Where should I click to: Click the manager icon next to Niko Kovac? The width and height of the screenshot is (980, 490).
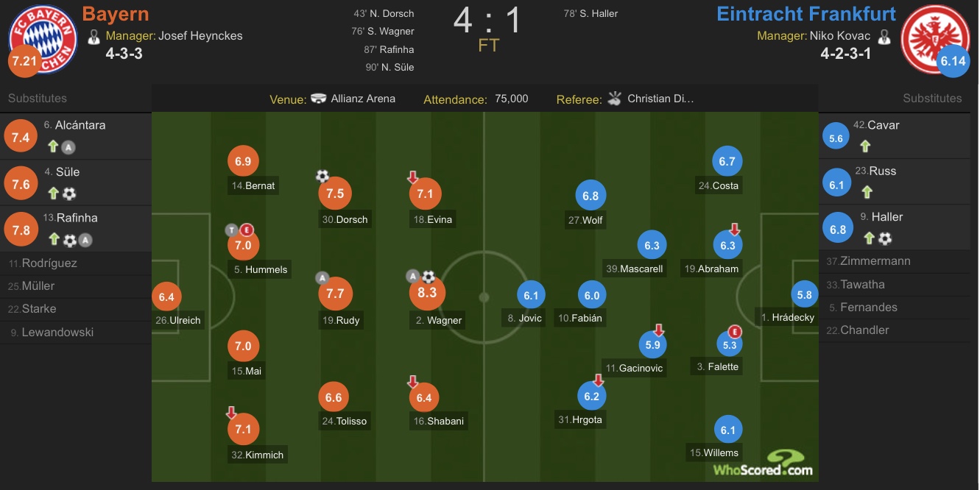tap(884, 36)
